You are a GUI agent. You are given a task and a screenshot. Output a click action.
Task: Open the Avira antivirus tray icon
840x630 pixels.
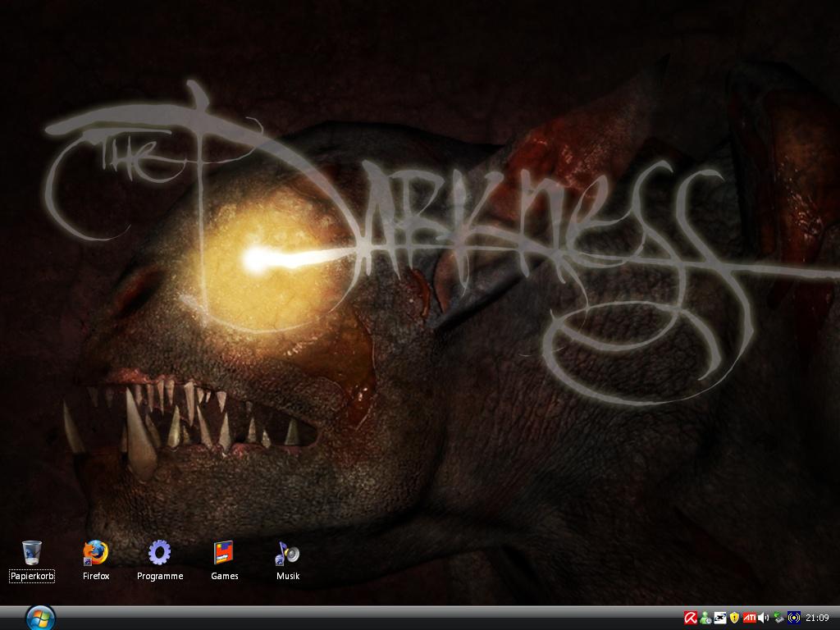691,619
